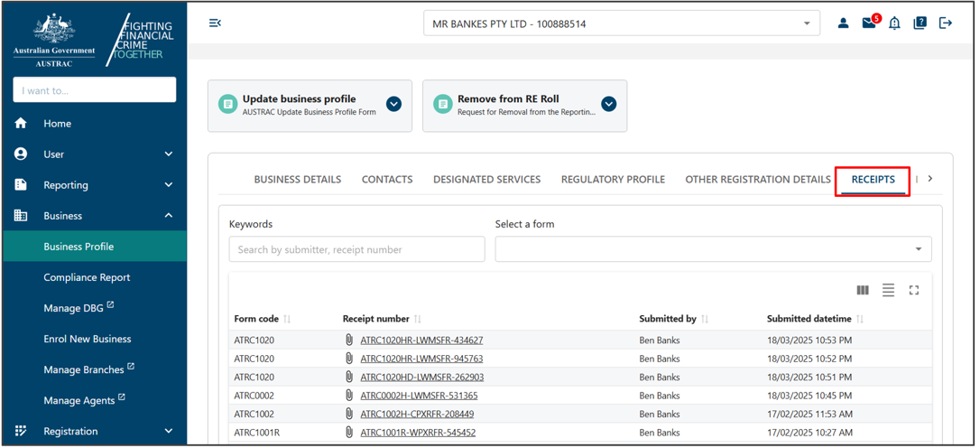The image size is (980, 448).
Task: Switch to the Business Details tab
Action: click(298, 180)
